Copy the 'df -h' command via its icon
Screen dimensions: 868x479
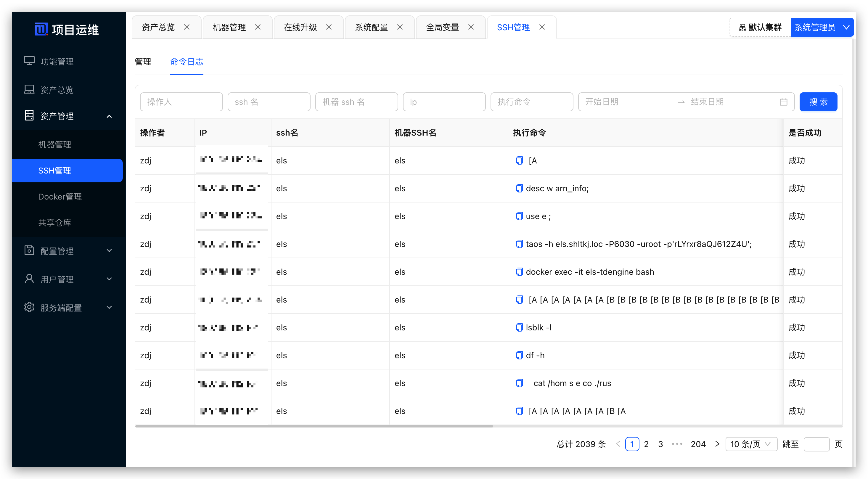point(519,355)
